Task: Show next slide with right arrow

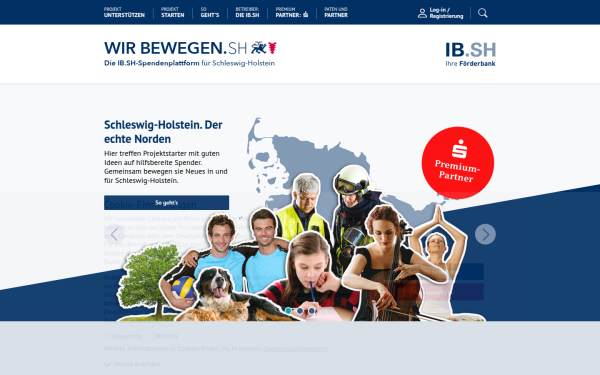Action: coord(485,234)
